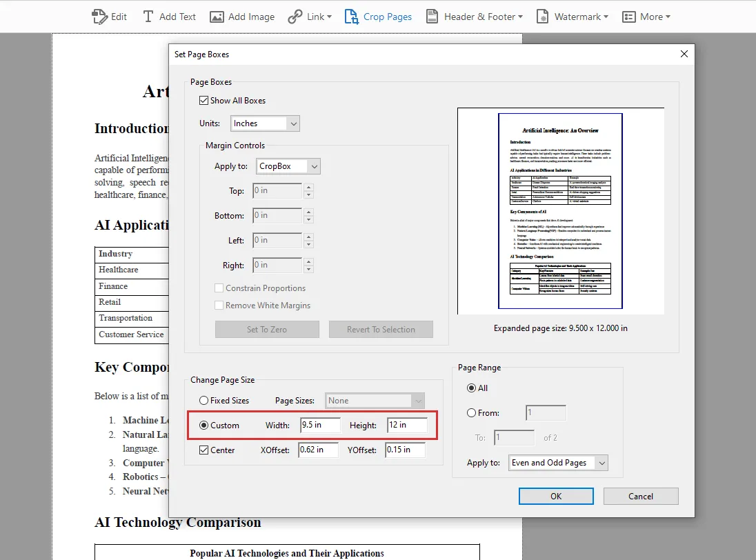Enable Constrain Proportions checkbox

[x=219, y=288]
